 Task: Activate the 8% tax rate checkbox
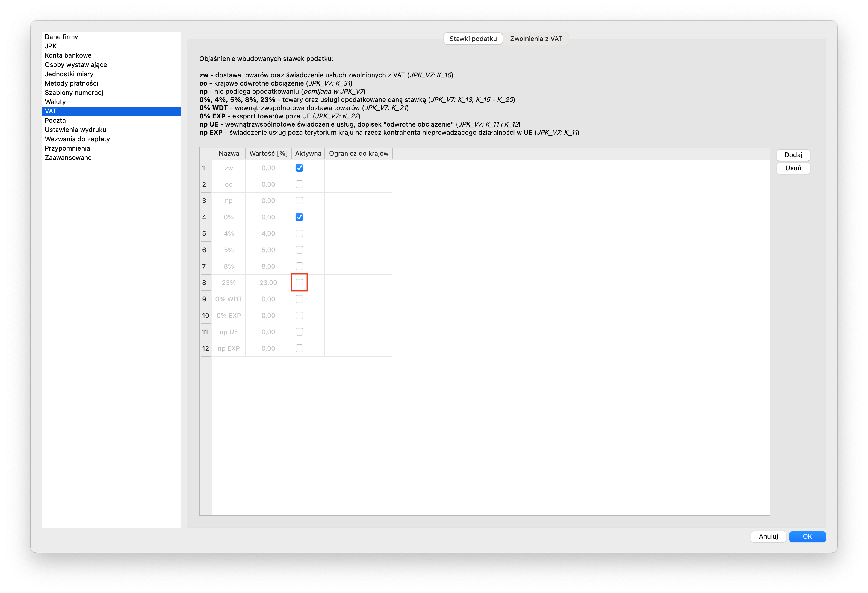tap(299, 266)
